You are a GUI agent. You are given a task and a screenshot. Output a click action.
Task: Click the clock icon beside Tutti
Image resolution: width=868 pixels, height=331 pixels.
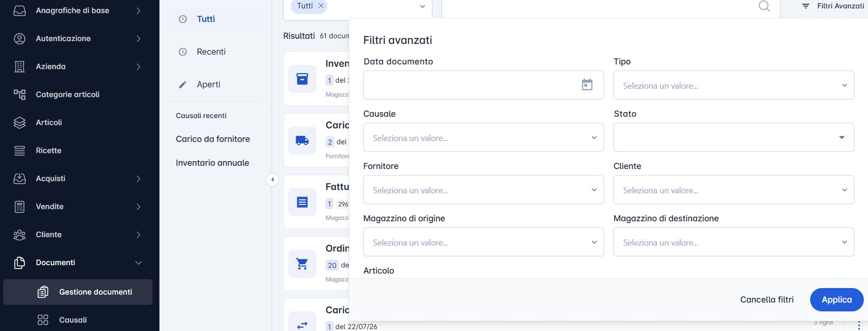click(x=183, y=19)
